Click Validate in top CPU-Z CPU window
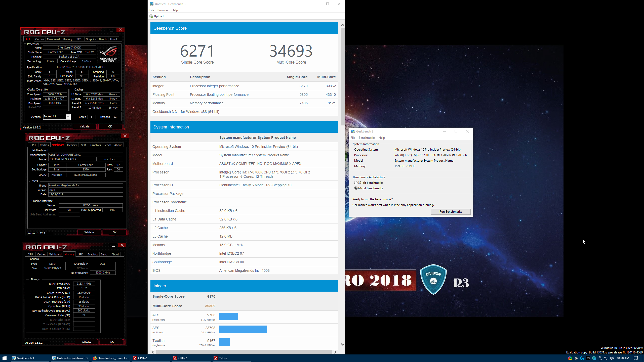644x362 pixels. point(85,126)
